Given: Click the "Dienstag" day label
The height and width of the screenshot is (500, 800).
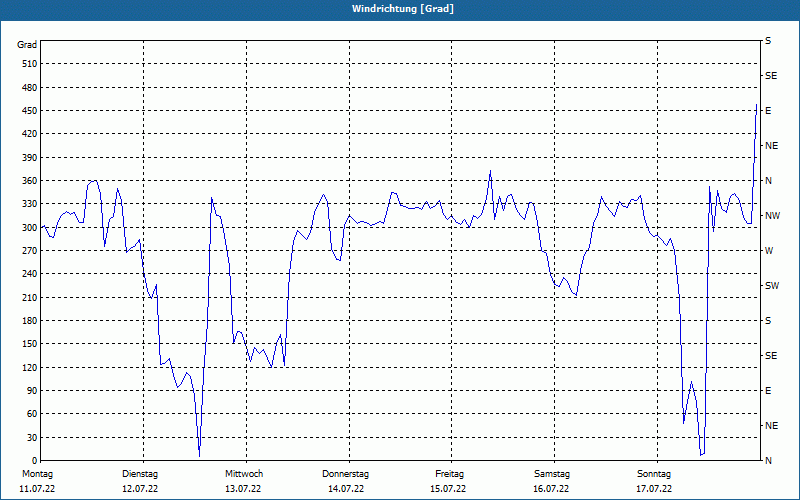Looking at the screenshot, I should [140, 474].
